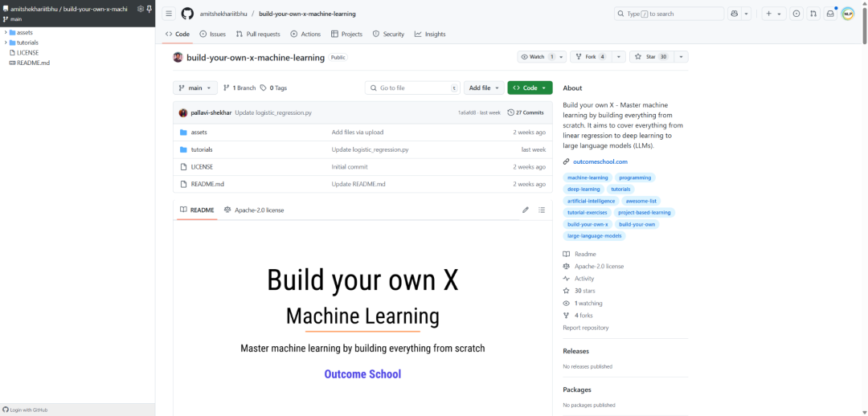Click the assets folder icon in file list

point(184,133)
